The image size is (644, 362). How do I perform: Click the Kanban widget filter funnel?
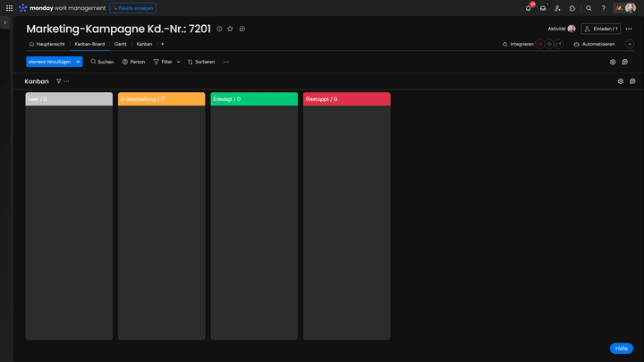click(58, 81)
